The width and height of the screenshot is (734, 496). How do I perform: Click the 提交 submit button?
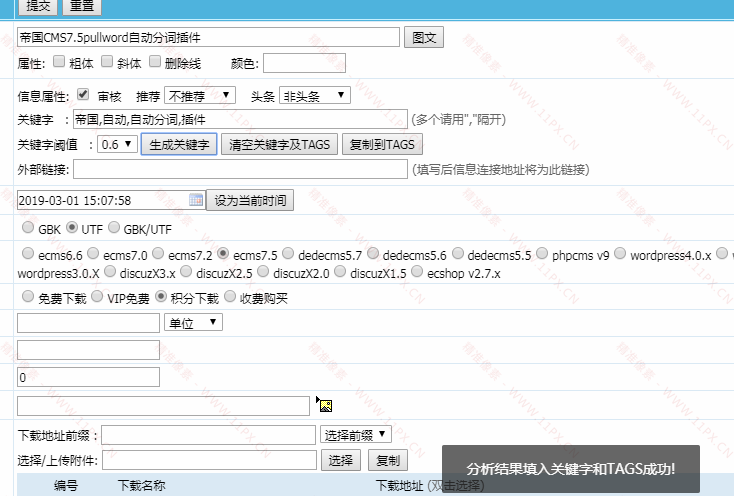(38, 7)
